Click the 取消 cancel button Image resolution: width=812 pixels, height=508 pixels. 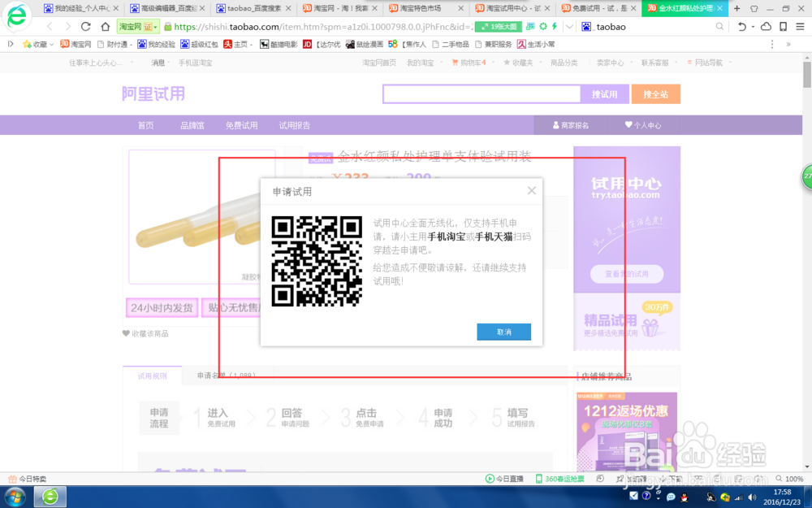coord(504,332)
